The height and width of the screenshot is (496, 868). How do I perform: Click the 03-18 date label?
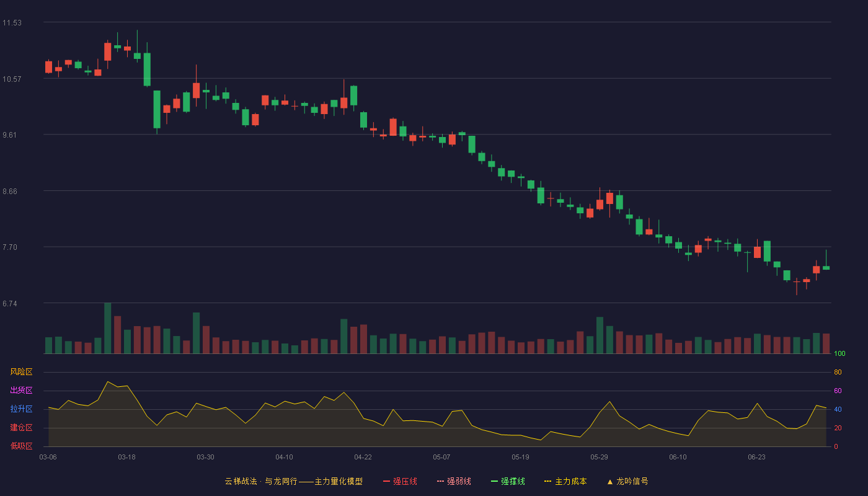tap(126, 457)
